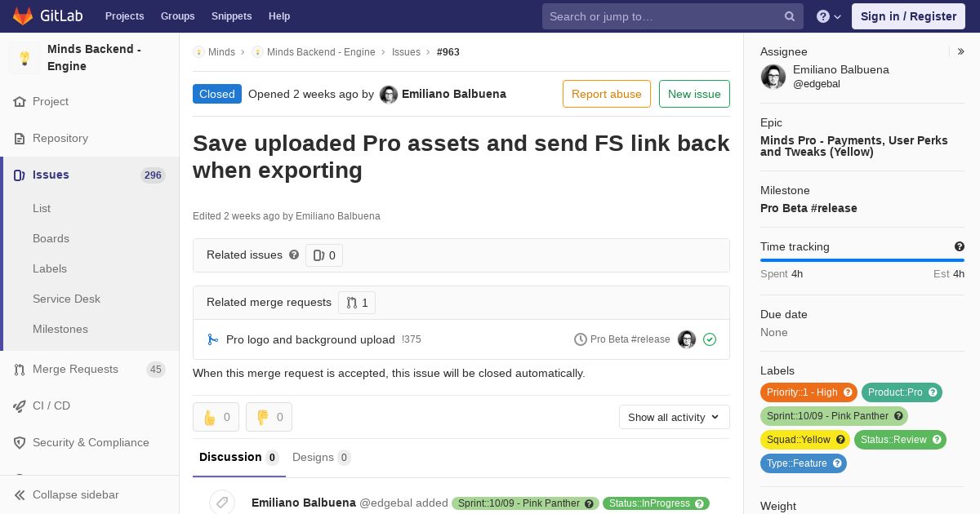Open Snippets in the top navigation

tap(232, 16)
